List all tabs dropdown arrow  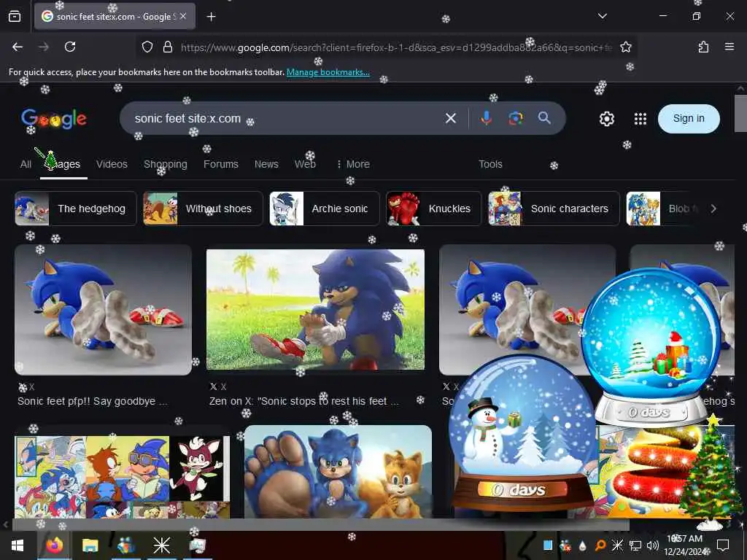coord(602,16)
